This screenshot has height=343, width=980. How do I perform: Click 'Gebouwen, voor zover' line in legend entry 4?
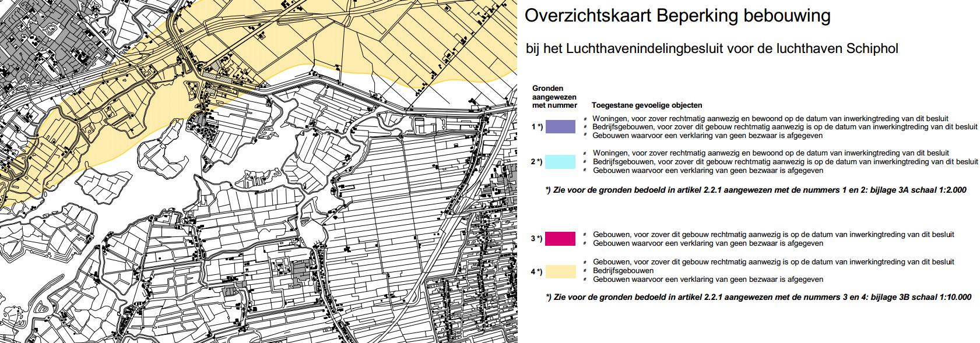point(774,262)
